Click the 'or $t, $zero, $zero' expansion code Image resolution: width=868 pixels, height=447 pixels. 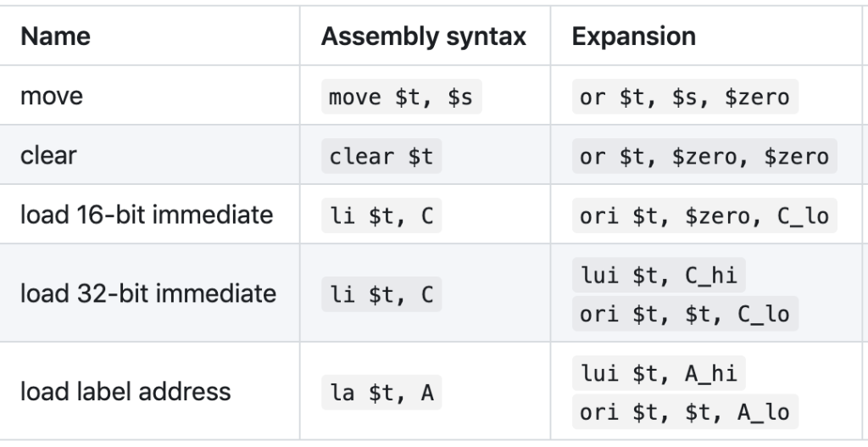pos(704,157)
